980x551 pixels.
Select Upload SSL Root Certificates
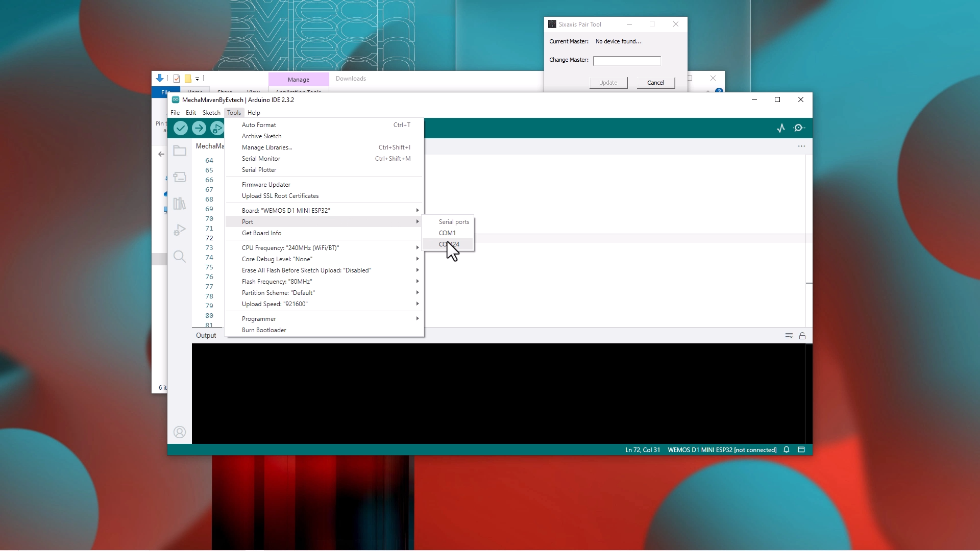tap(325, 196)
